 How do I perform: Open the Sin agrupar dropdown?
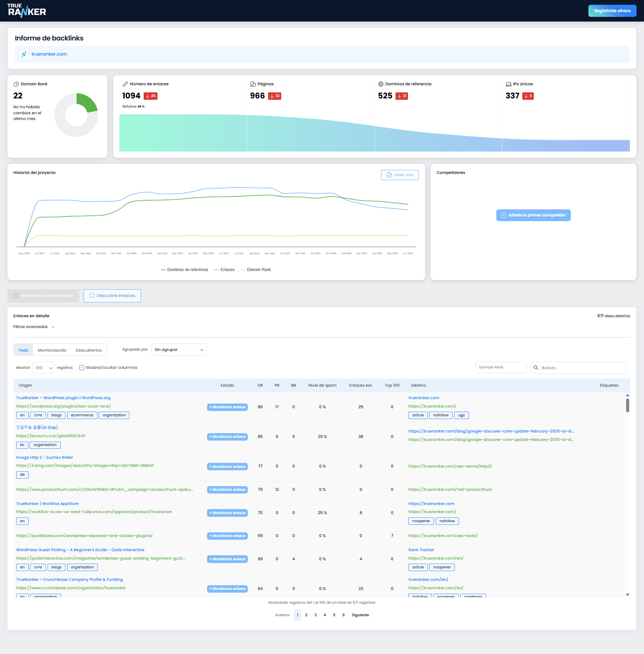(x=179, y=350)
